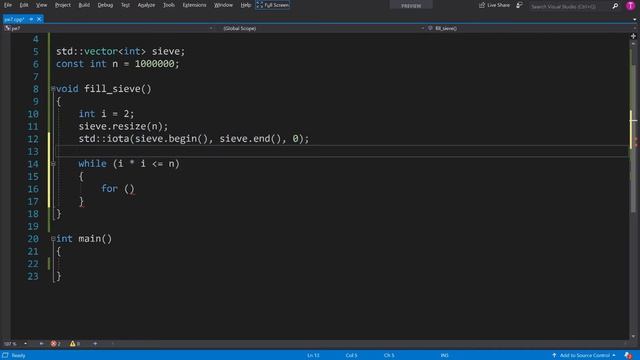
Task: Open the Tools menu
Action: point(169,5)
